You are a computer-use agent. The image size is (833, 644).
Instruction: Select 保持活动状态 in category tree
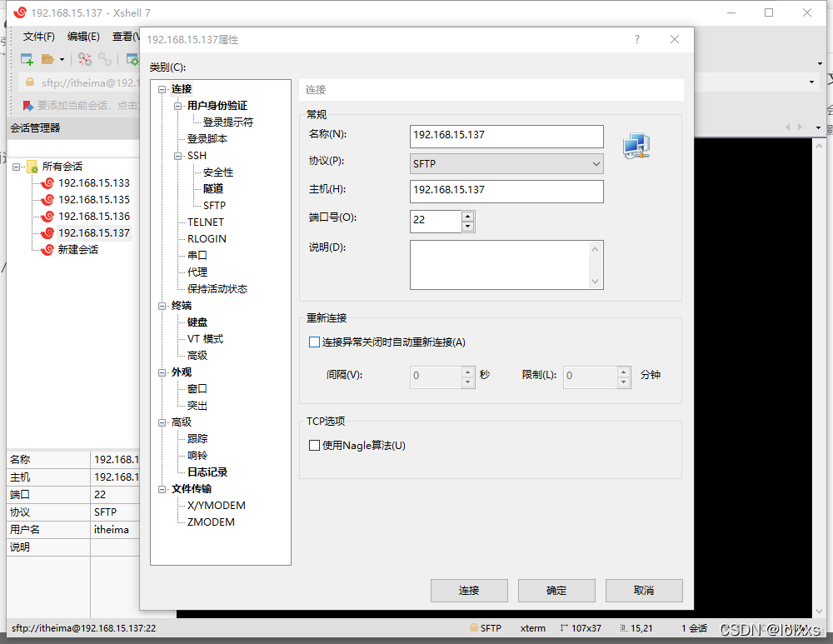point(217,288)
